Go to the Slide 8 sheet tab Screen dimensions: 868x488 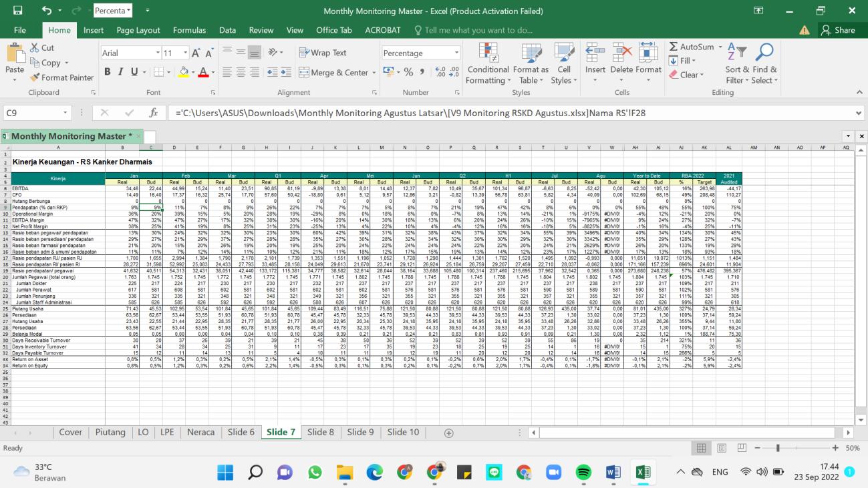point(321,432)
